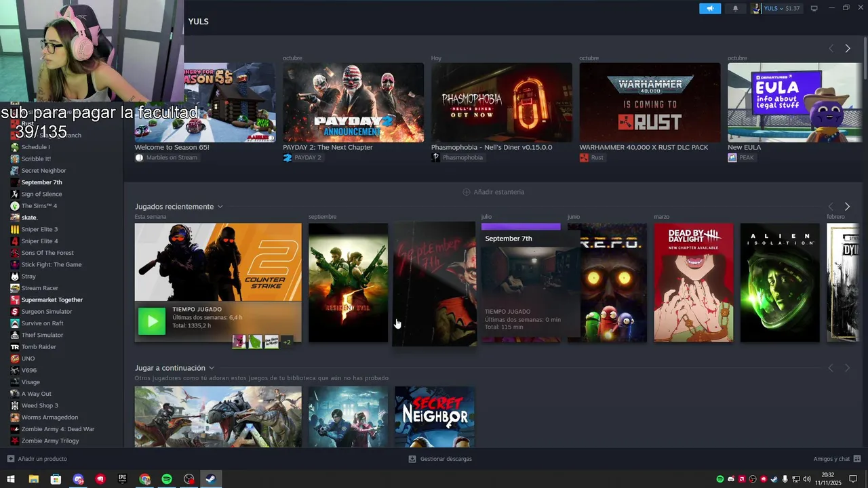Open the New EULA news item
The width and height of the screenshot is (868, 488).
[795, 102]
